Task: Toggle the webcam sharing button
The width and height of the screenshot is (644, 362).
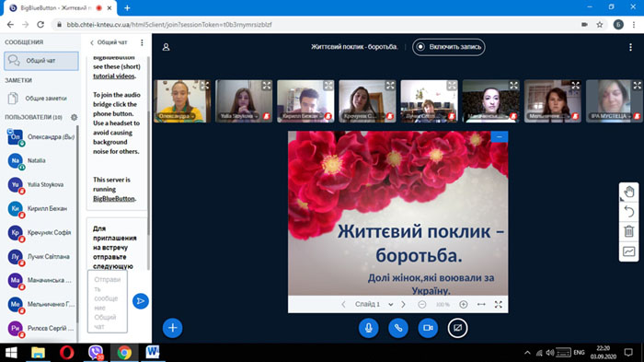Action: click(428, 328)
